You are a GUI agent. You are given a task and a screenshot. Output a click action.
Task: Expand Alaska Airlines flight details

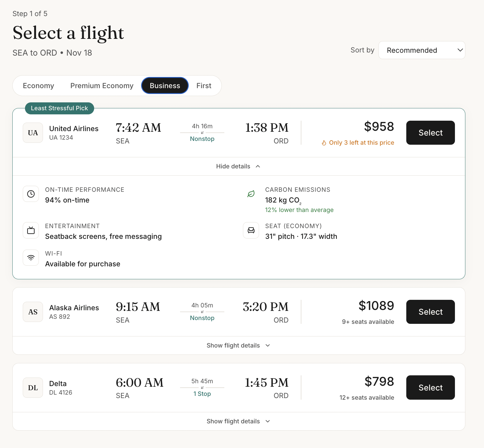point(239,345)
